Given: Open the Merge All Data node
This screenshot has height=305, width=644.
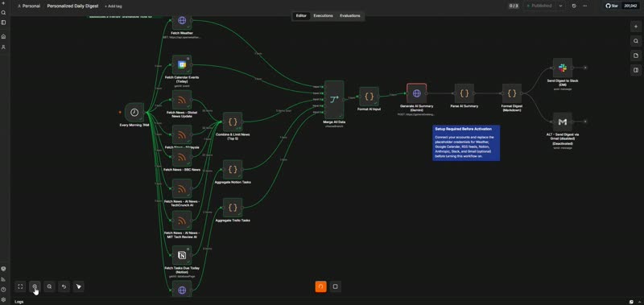Looking at the screenshot, I should click(334, 99).
